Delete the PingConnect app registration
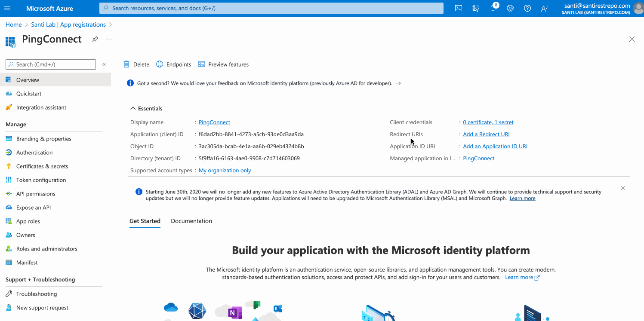Viewport: 644px width, 321px height. 136,64
